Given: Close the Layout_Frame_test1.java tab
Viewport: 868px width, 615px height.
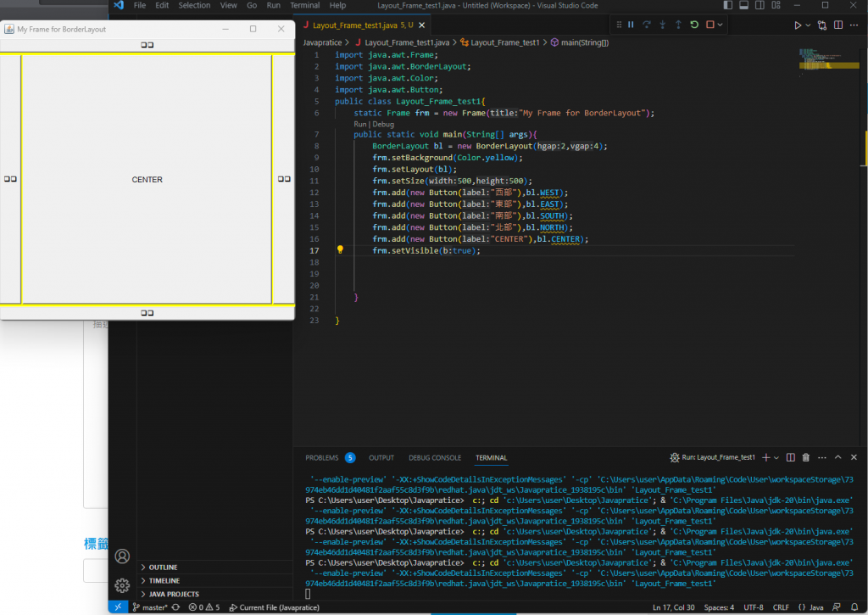Looking at the screenshot, I should [422, 25].
